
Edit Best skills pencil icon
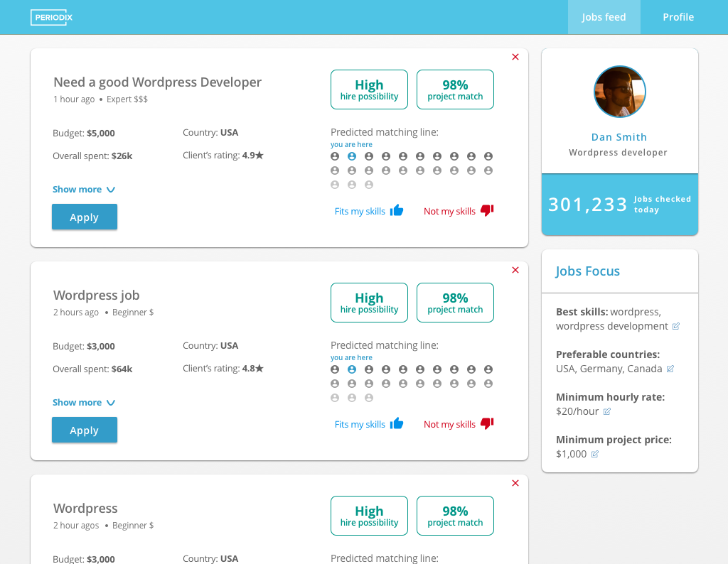(x=676, y=326)
